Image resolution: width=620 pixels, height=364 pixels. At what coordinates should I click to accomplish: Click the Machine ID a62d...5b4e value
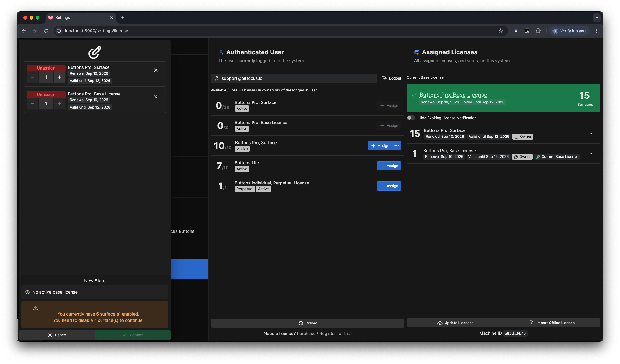click(515, 334)
